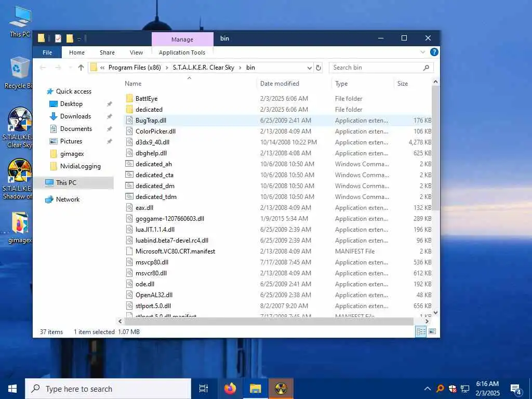This screenshot has width=532, height=399.
Task: Open the notification center icon
Action: (x=516, y=389)
